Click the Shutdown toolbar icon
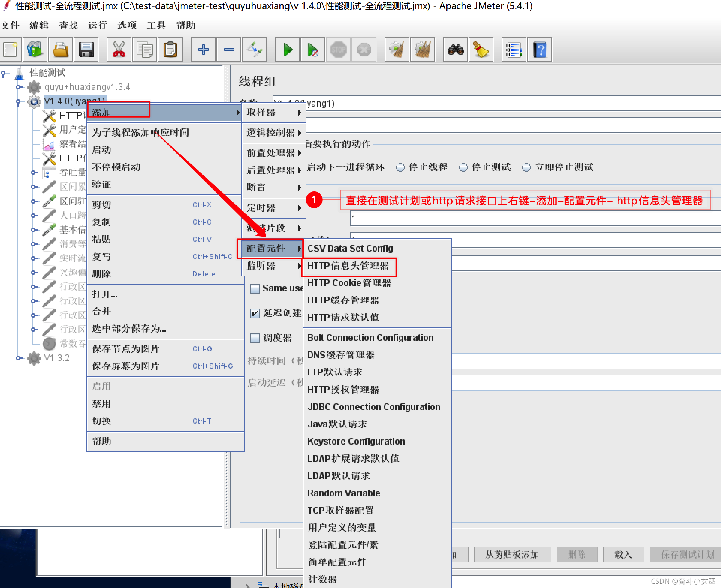721x588 pixels. [364, 49]
